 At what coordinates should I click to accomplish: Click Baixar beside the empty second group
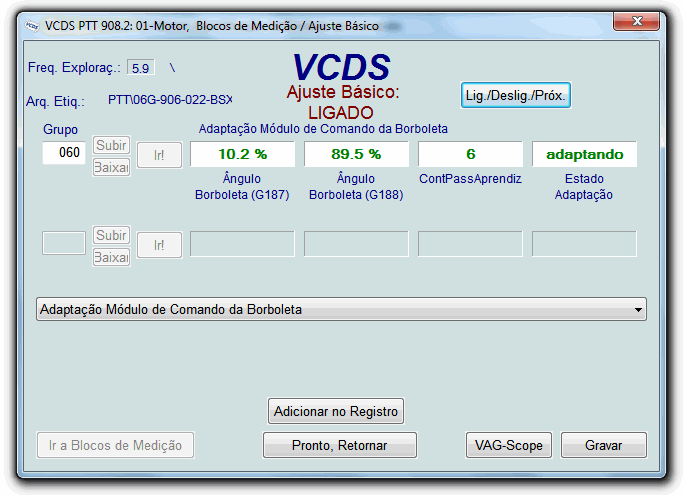(x=111, y=257)
